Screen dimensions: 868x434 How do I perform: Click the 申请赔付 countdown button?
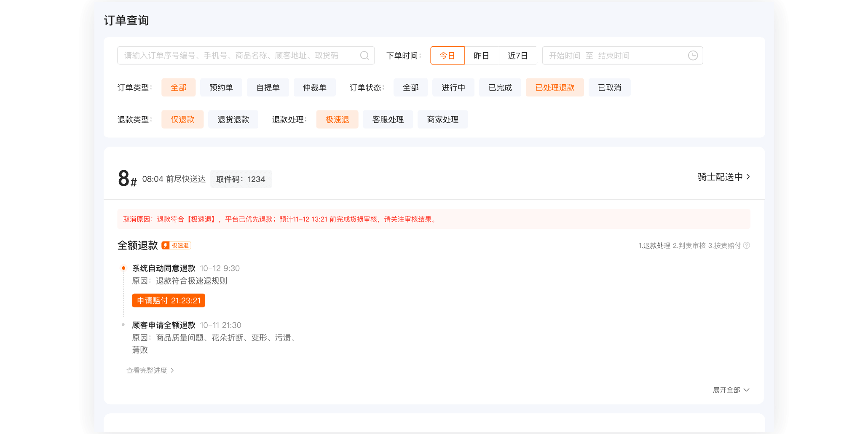[168, 300]
